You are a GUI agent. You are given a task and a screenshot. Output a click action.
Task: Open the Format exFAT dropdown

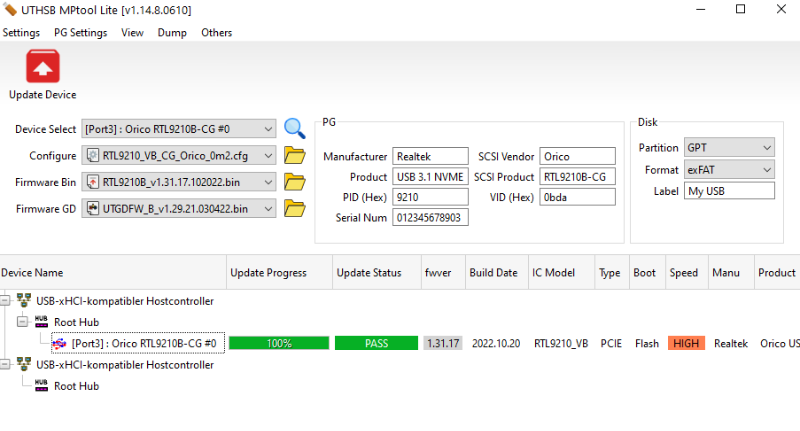pos(766,170)
